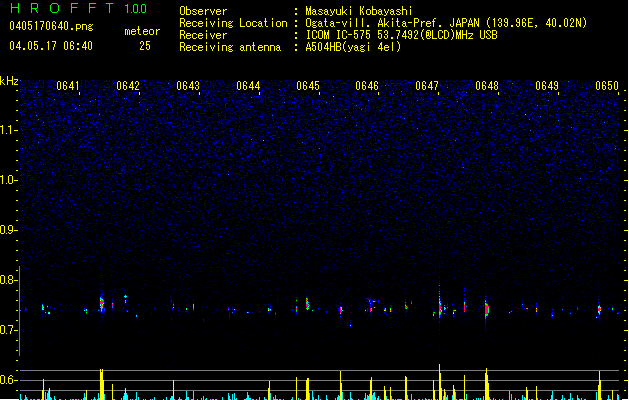This screenshot has height=400, width=629.
Task: Click the Receiving Location label
Action: point(233,23)
